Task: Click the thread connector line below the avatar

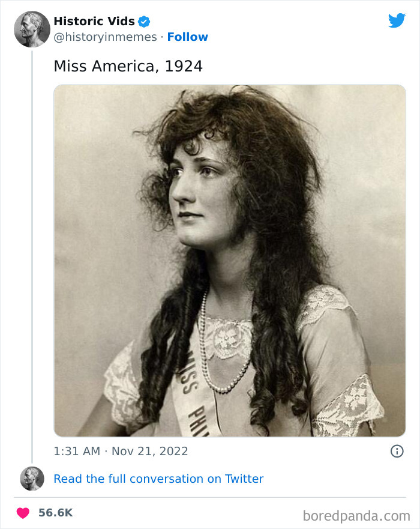Action: pyautogui.click(x=33, y=240)
